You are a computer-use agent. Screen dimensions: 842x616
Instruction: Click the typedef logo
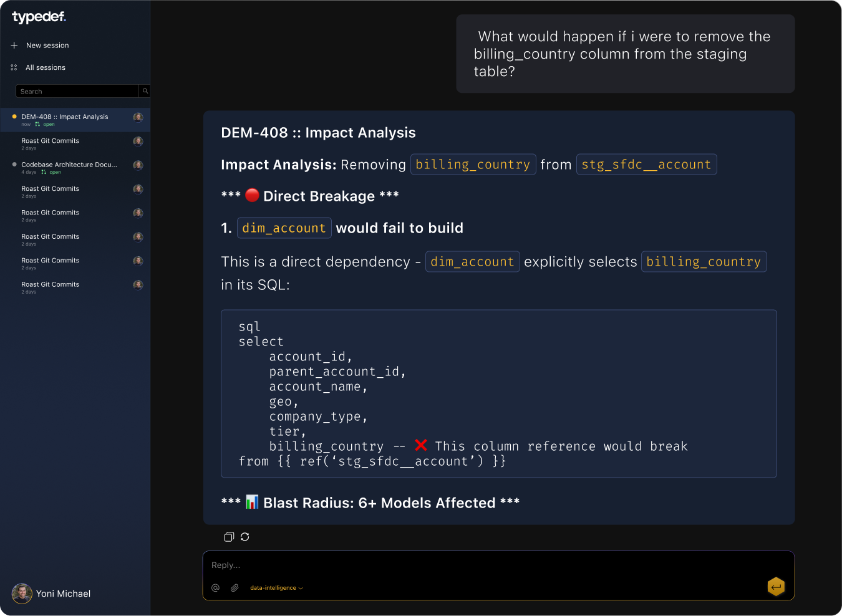[37, 17]
